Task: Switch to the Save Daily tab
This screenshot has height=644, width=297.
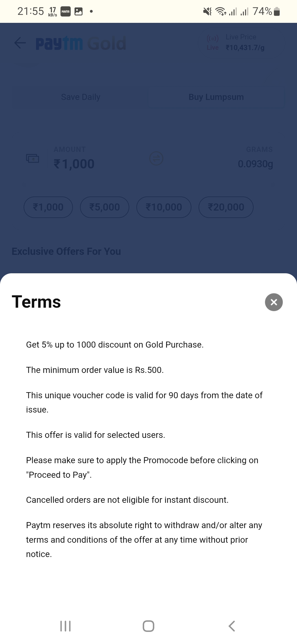Action: pyautogui.click(x=80, y=97)
